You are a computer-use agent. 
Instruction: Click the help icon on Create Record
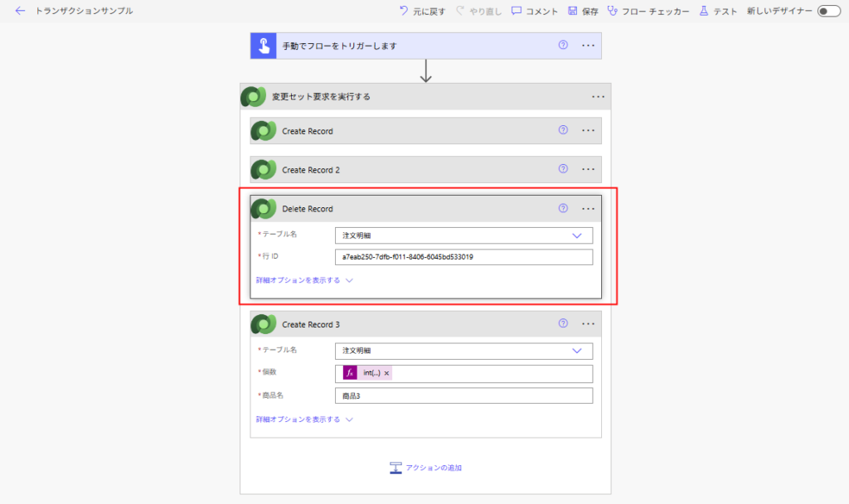[x=563, y=130]
